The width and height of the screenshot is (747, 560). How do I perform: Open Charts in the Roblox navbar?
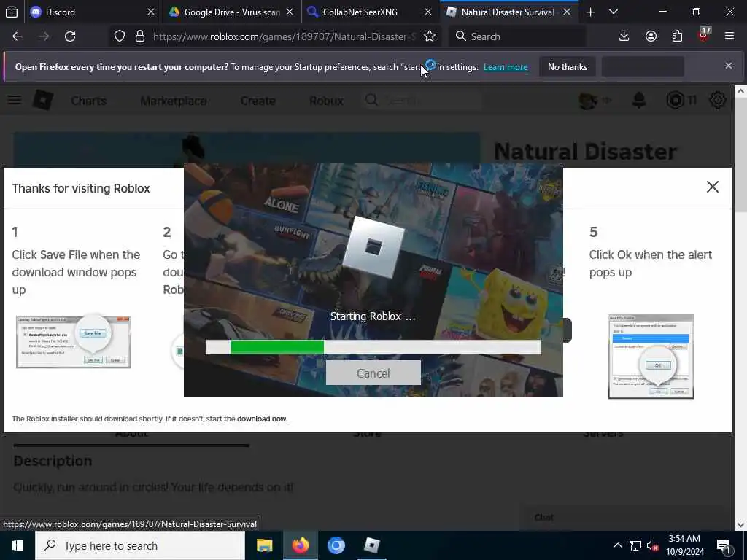pyautogui.click(x=88, y=101)
